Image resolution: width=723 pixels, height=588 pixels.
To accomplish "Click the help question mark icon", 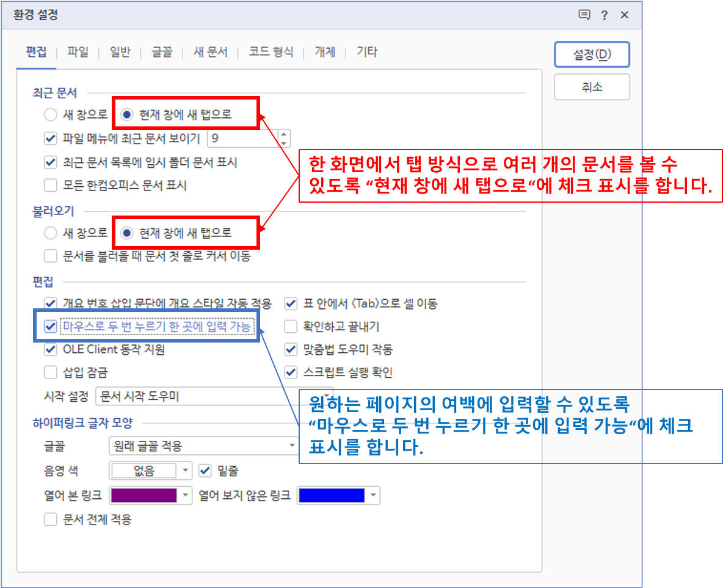I will tap(604, 15).
